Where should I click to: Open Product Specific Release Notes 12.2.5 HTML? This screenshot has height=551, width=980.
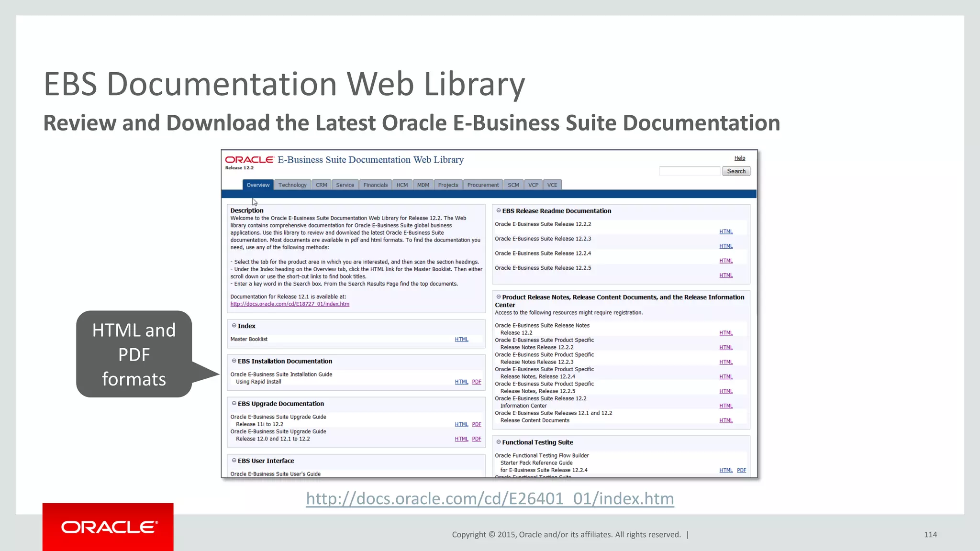(726, 392)
